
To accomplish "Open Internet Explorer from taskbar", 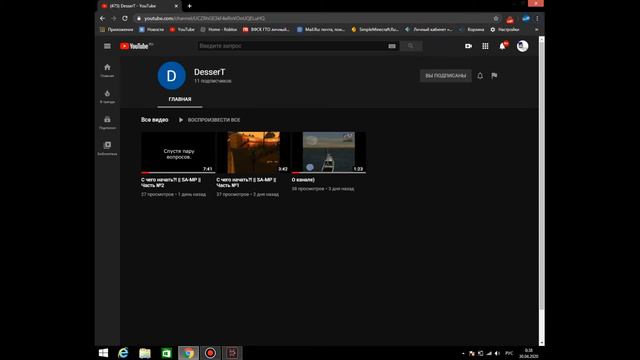I will (123, 353).
